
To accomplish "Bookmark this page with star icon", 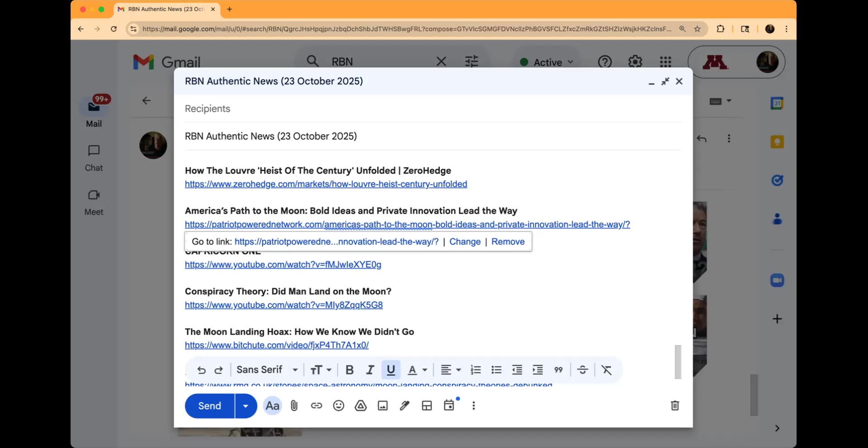I will [x=698, y=29].
